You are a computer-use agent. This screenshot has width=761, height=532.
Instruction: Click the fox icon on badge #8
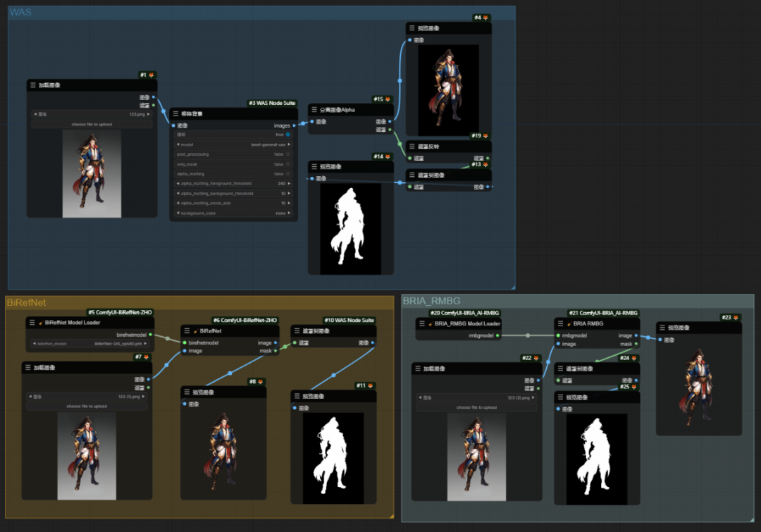(x=260, y=381)
